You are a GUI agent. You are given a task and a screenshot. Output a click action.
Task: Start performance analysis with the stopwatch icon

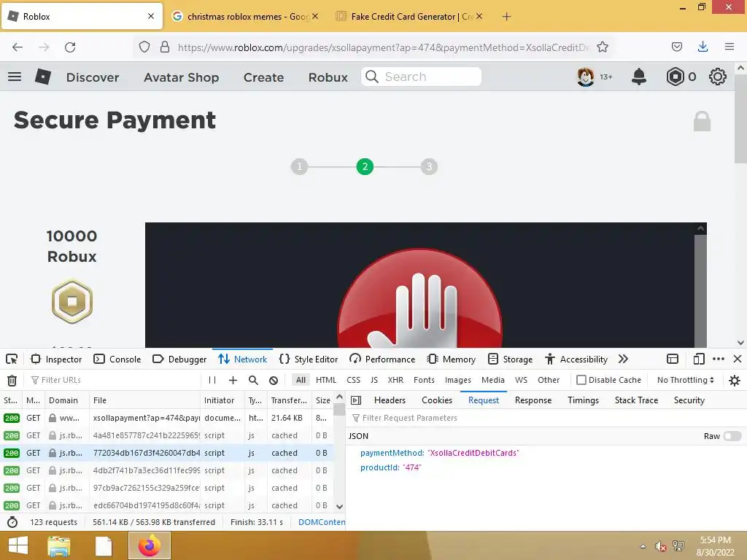[x=12, y=522]
